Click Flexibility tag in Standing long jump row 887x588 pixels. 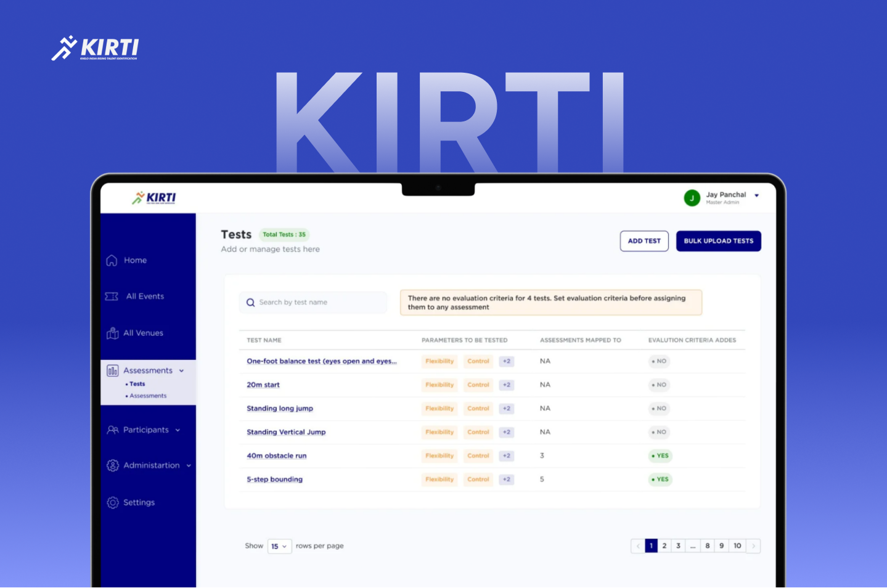point(439,409)
